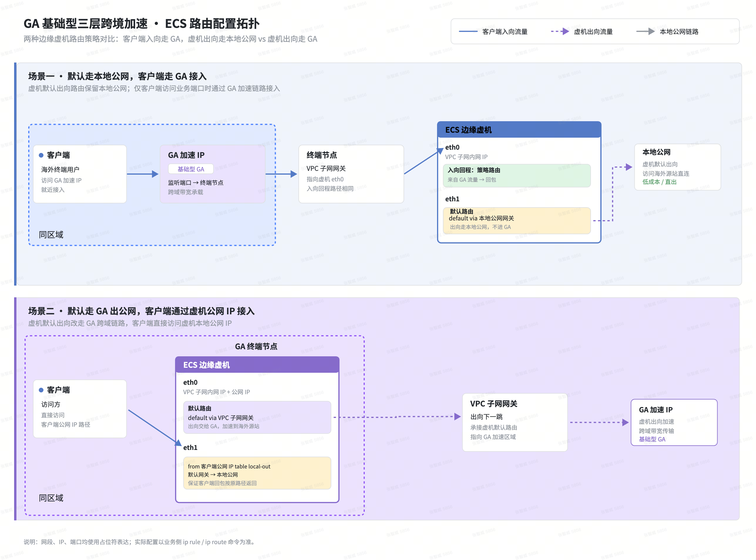Viewport: 756px width, 560px height.
Task: Click the purple 基础型 GA text in scenario two
Action: pyautogui.click(x=652, y=439)
